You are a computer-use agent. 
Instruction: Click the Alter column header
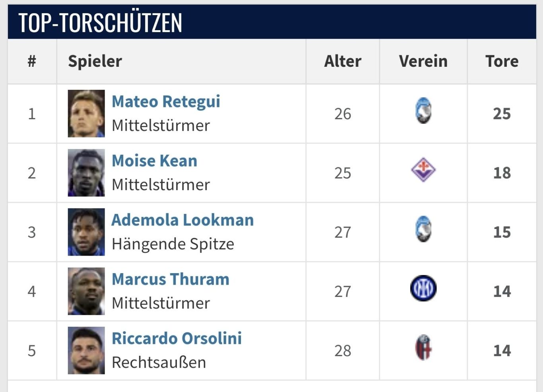pyautogui.click(x=343, y=61)
